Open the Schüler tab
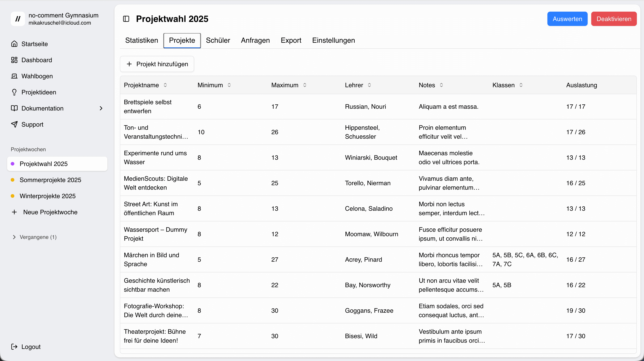 click(x=218, y=40)
